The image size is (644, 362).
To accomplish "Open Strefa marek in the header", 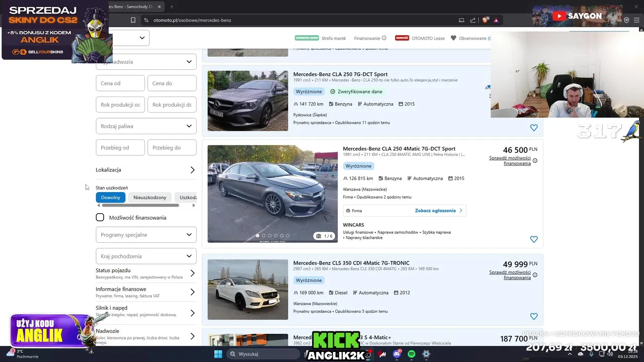I will (334, 38).
